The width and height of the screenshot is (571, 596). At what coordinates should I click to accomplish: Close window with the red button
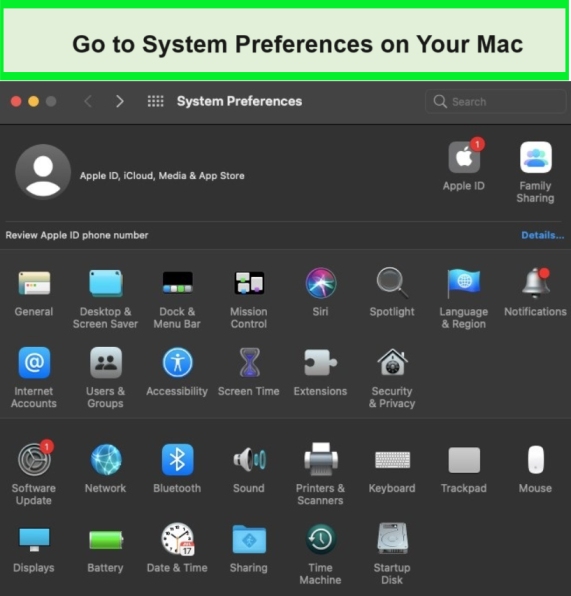(x=16, y=101)
